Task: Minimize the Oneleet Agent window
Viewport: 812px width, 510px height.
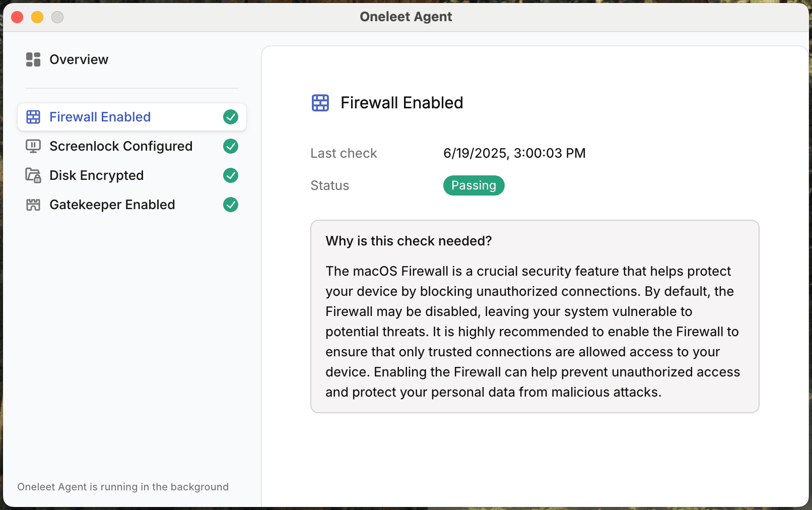Action: (x=37, y=17)
